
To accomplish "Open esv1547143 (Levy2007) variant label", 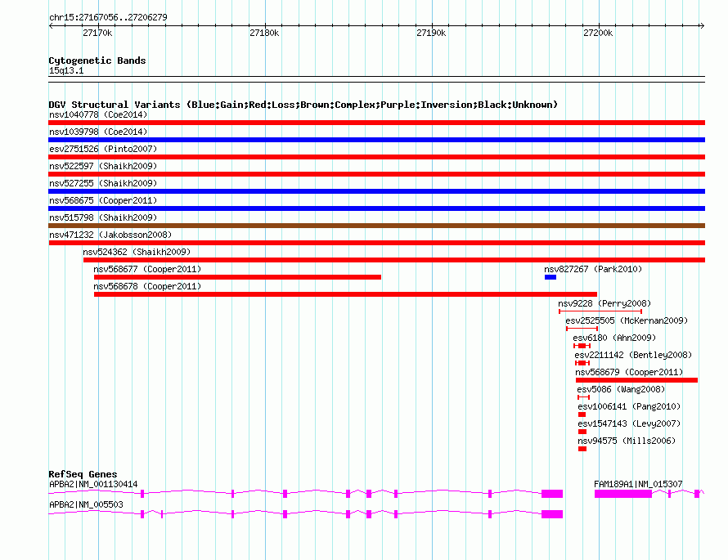I will point(629,423).
